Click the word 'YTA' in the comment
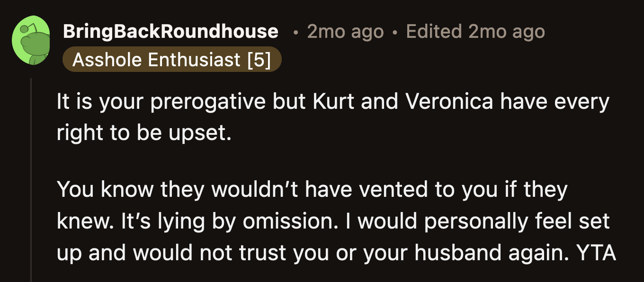This screenshot has width=644, height=282. point(596,252)
